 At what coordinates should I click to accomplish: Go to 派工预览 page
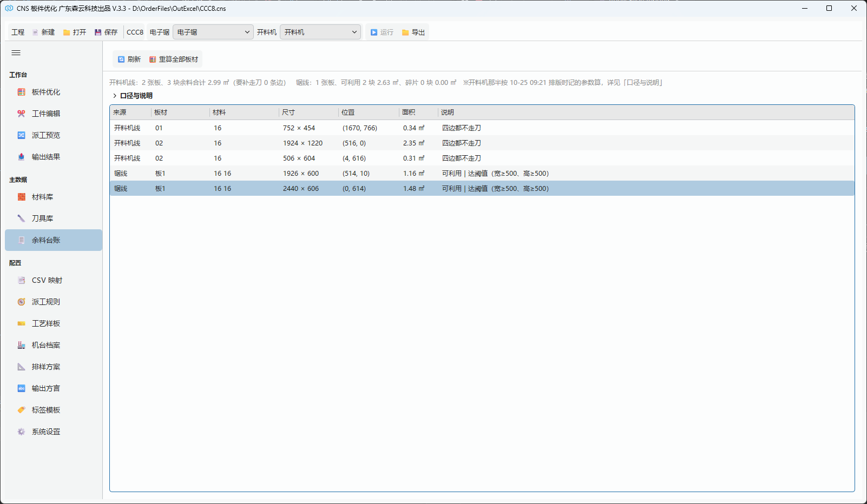click(x=54, y=135)
